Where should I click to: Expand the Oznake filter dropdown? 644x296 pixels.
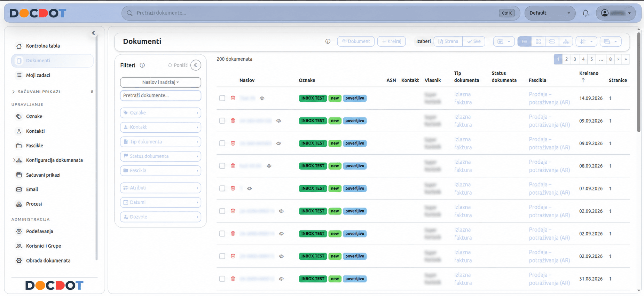[160, 113]
